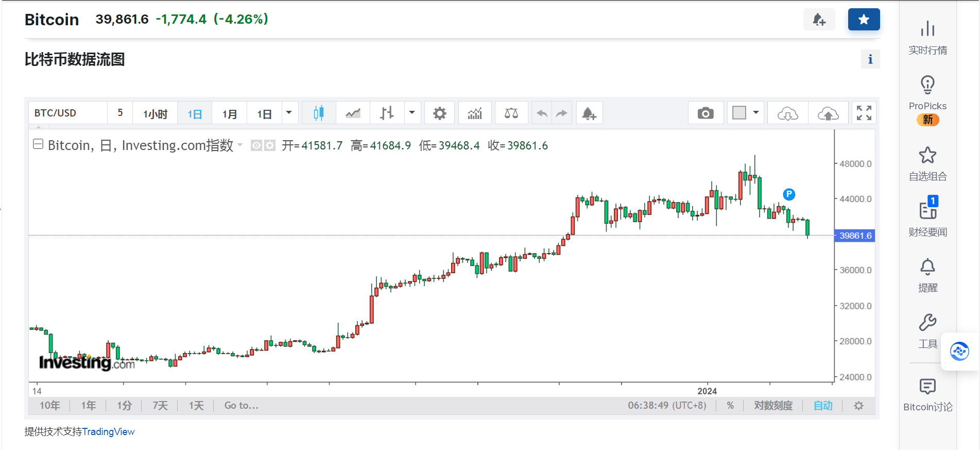Save chart layout with cloud upload icon

pos(828,113)
